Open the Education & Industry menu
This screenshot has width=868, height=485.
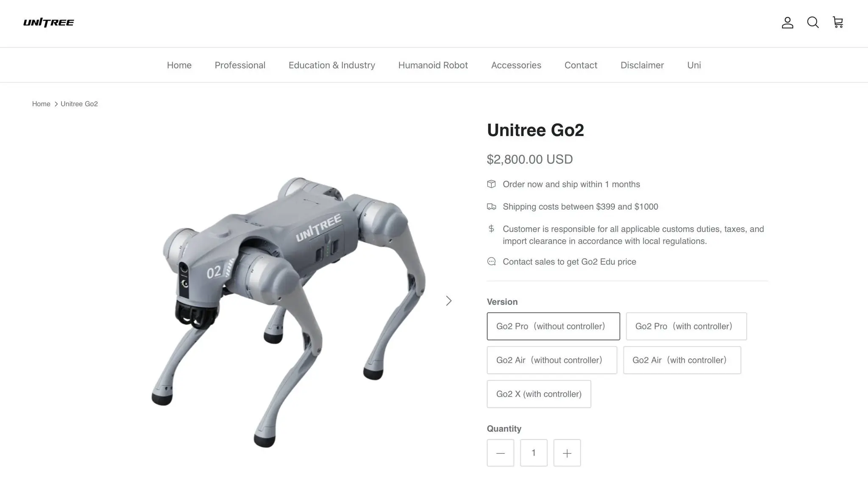pos(332,65)
